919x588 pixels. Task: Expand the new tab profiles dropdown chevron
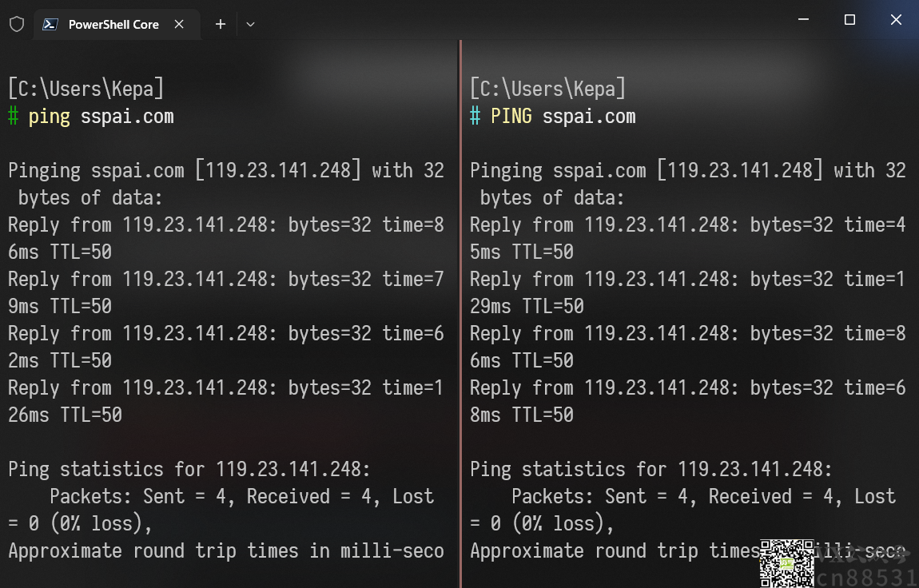(250, 24)
